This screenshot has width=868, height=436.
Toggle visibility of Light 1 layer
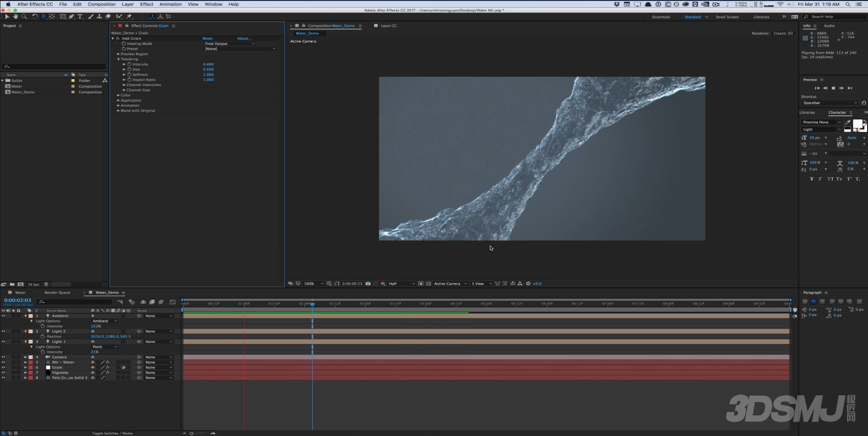3,341
